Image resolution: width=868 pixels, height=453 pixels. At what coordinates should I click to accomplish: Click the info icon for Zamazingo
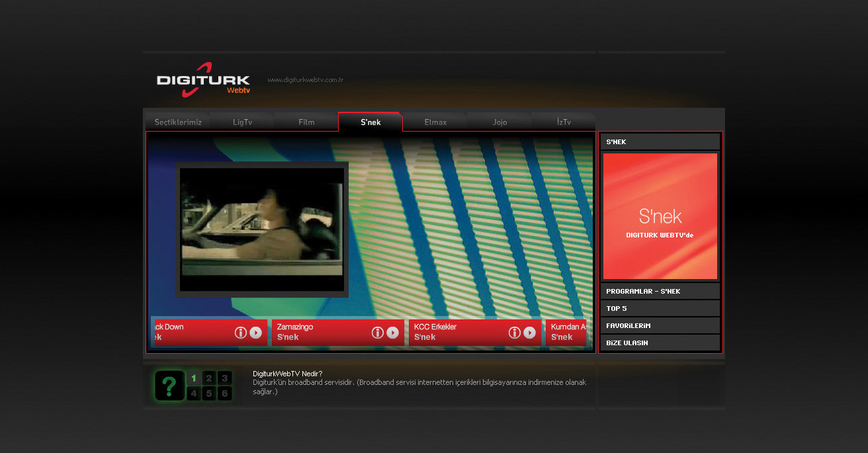(378, 333)
